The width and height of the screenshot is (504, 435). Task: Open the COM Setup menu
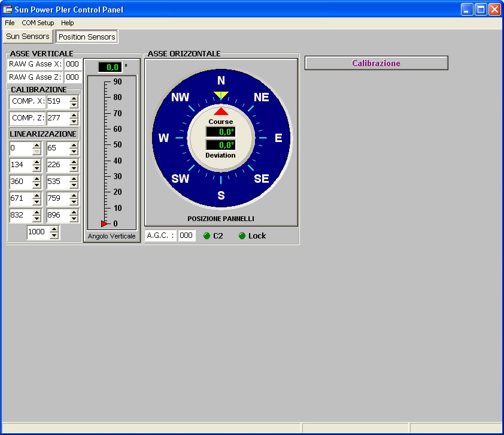click(x=38, y=23)
